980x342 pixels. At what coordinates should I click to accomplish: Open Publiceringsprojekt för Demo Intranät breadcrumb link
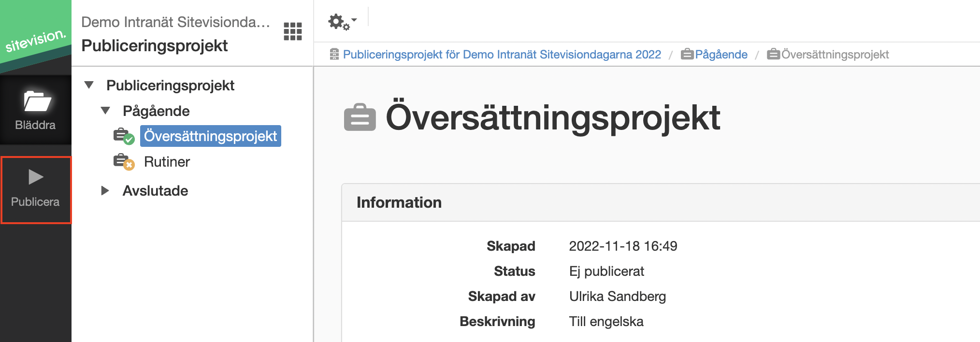point(502,55)
